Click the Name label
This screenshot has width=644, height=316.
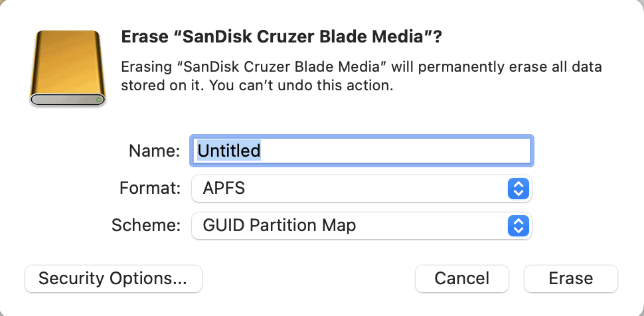[x=154, y=151]
